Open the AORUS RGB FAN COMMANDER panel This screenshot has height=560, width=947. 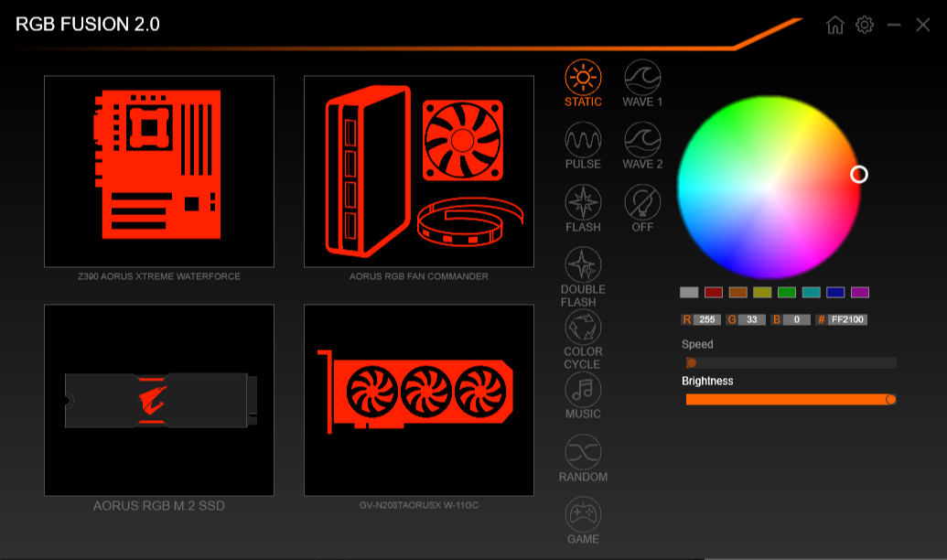419,172
